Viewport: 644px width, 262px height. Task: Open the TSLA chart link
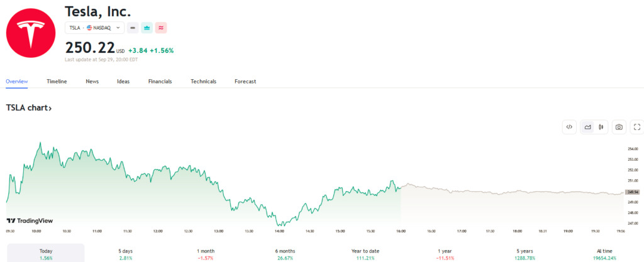click(29, 108)
